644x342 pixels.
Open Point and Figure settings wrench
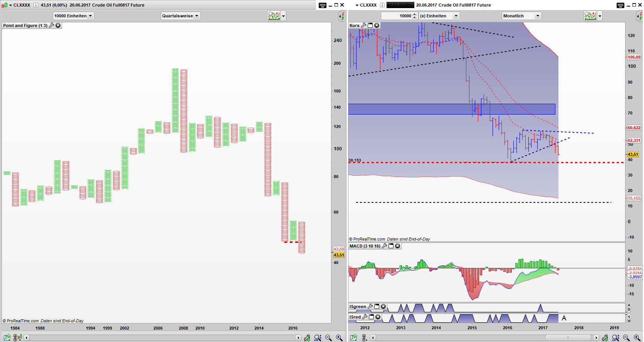[x=52, y=25]
